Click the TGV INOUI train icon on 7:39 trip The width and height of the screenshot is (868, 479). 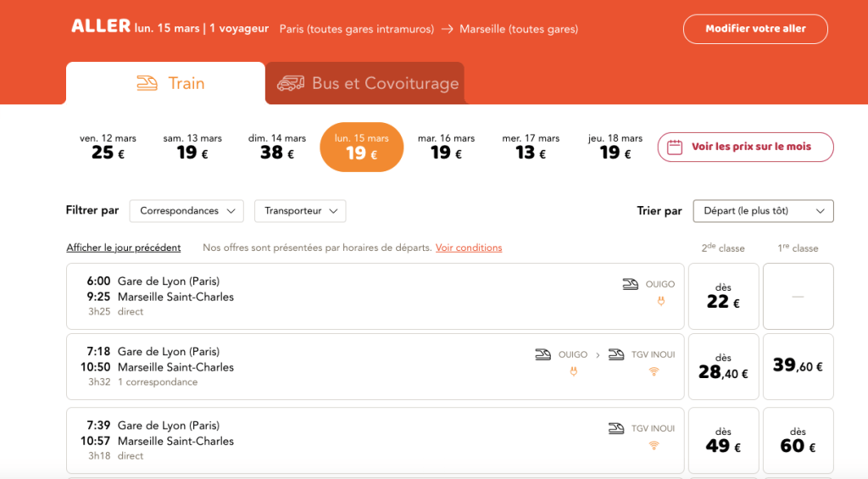[x=616, y=429]
